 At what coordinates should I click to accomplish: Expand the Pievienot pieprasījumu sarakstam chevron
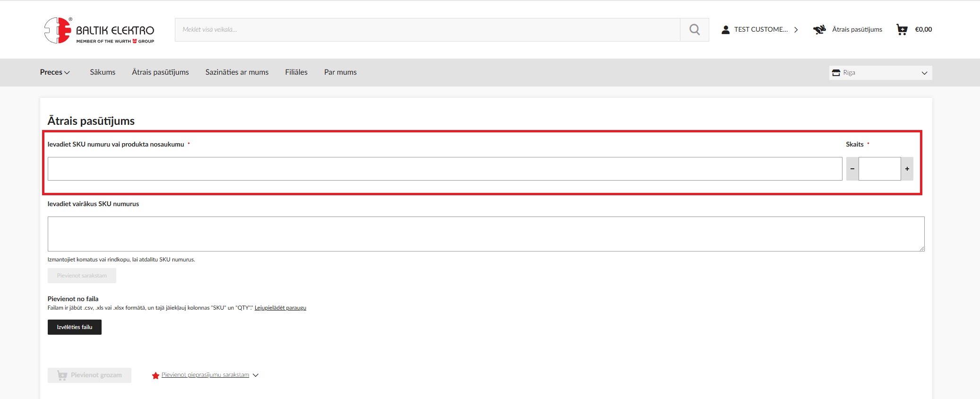point(256,375)
